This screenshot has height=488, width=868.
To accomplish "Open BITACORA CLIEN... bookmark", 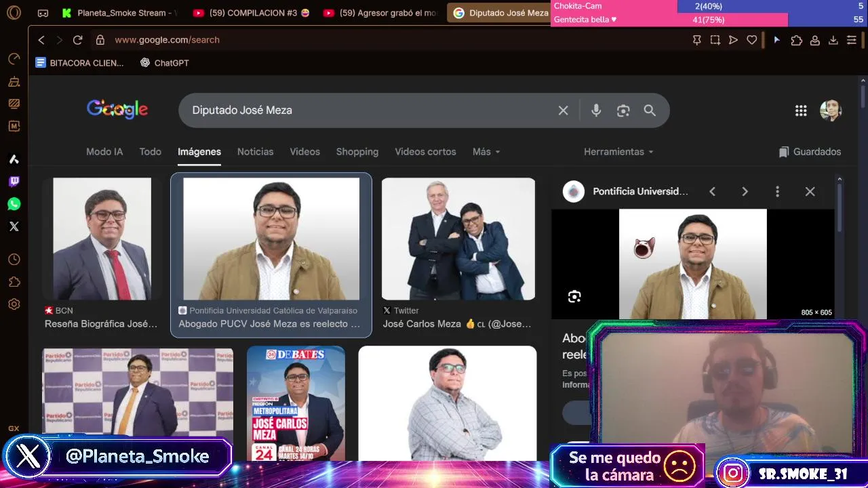I will [x=80, y=63].
